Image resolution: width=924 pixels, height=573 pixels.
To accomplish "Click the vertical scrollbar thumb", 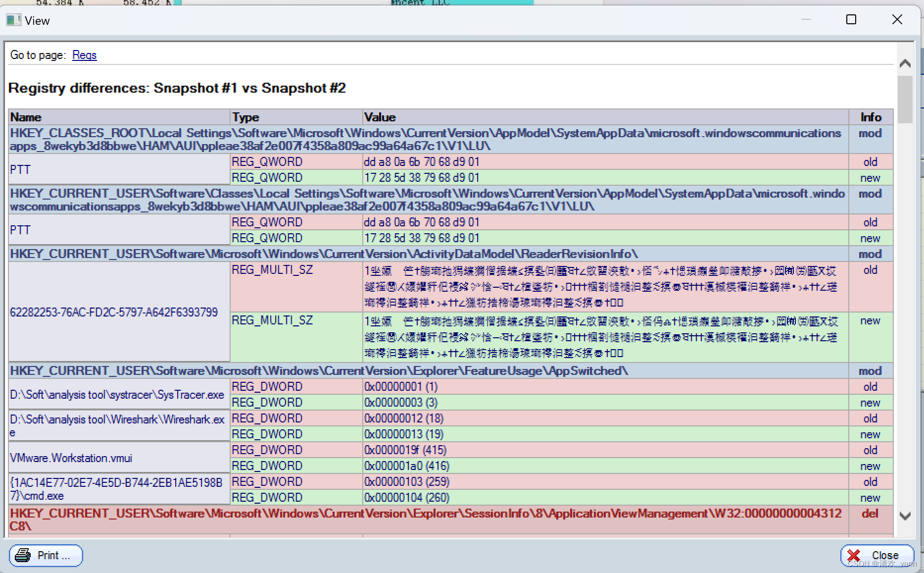I will click(x=905, y=99).
